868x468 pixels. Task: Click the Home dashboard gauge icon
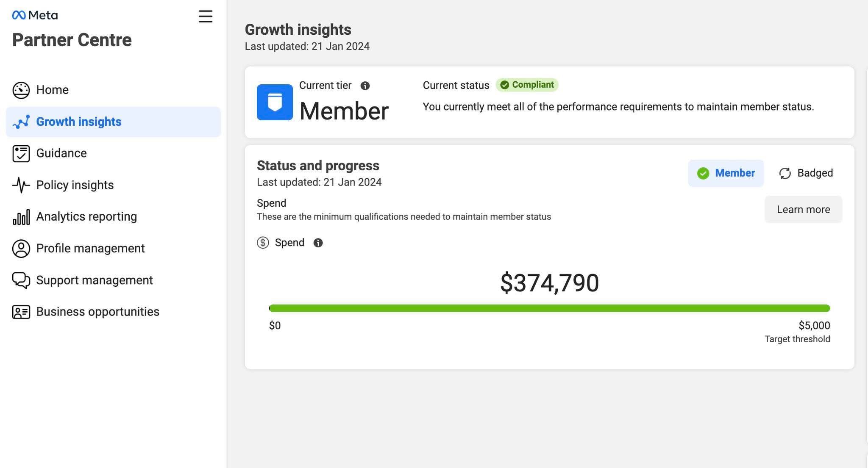click(x=21, y=90)
